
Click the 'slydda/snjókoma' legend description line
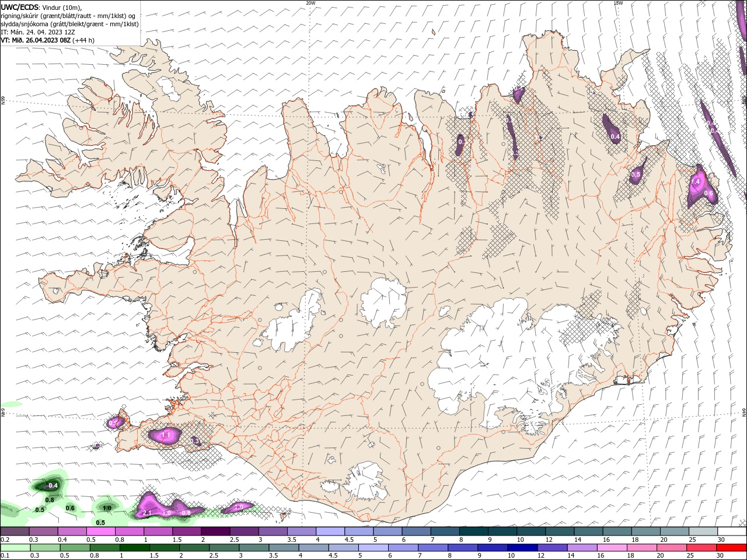(69, 24)
